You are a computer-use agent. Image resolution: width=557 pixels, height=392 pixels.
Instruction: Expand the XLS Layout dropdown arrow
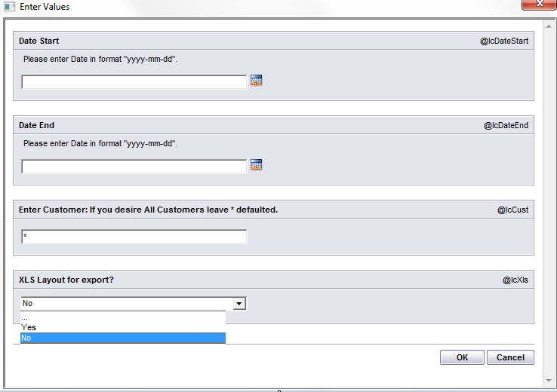(x=239, y=304)
